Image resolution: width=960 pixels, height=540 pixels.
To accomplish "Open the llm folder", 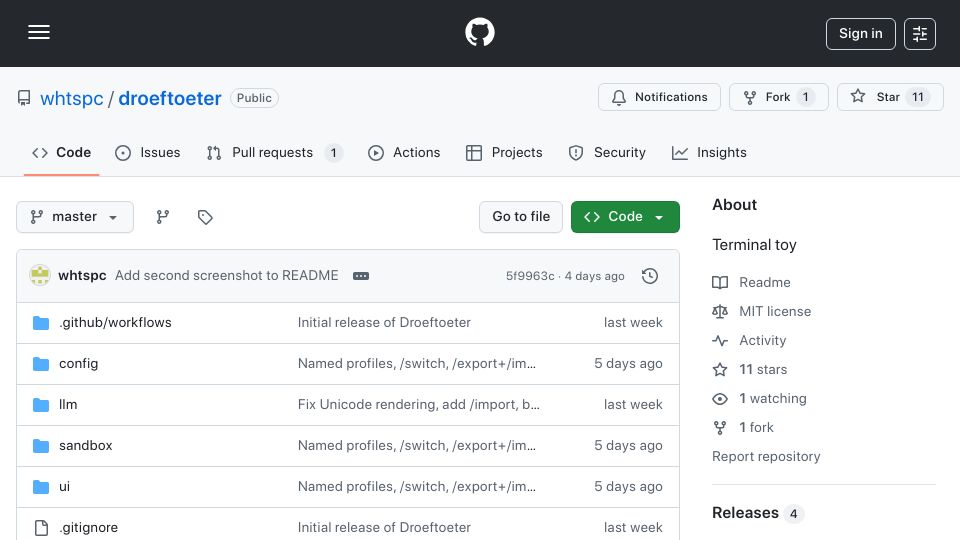I will [x=68, y=405].
